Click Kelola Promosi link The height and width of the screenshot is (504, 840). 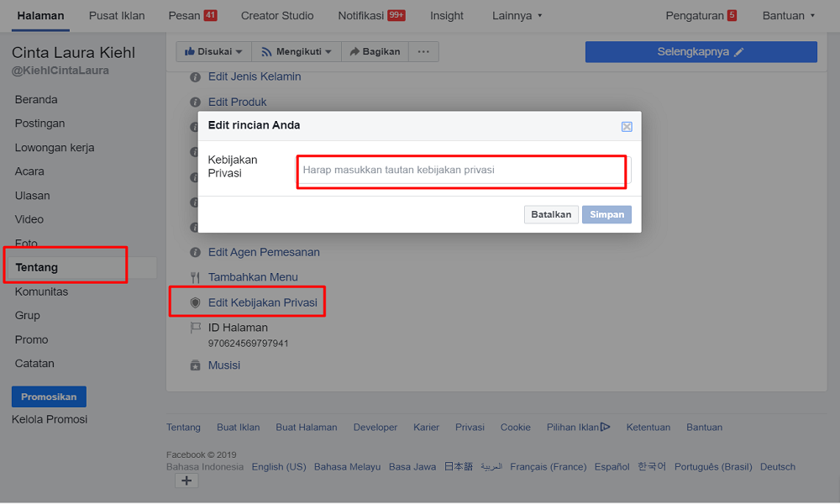click(50, 419)
